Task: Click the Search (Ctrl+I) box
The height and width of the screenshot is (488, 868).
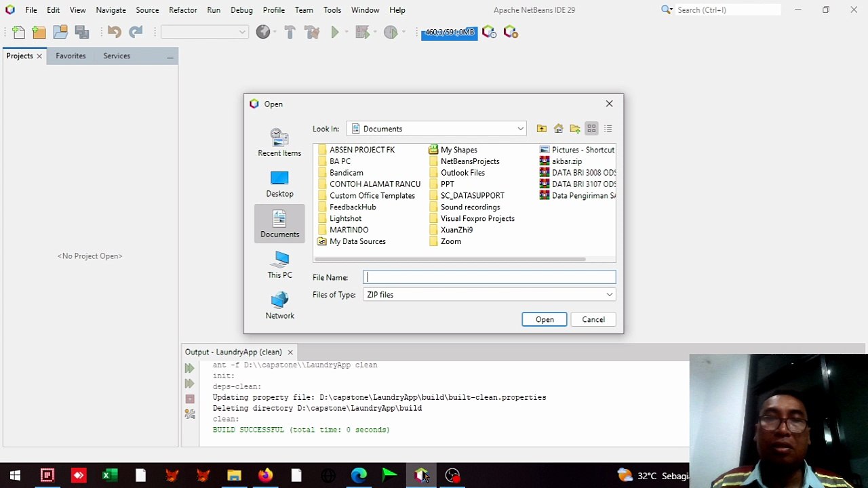Action: click(728, 10)
